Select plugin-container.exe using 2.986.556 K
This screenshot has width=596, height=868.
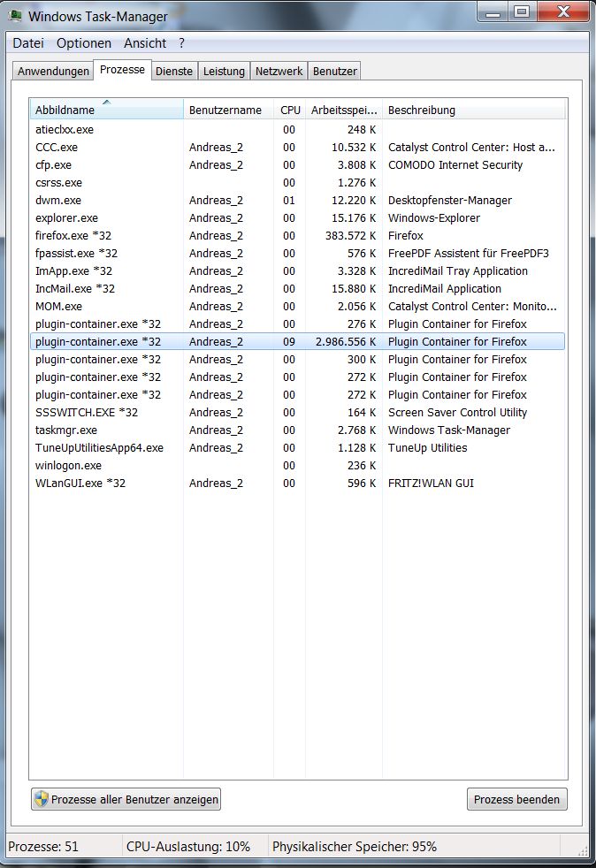(x=298, y=341)
